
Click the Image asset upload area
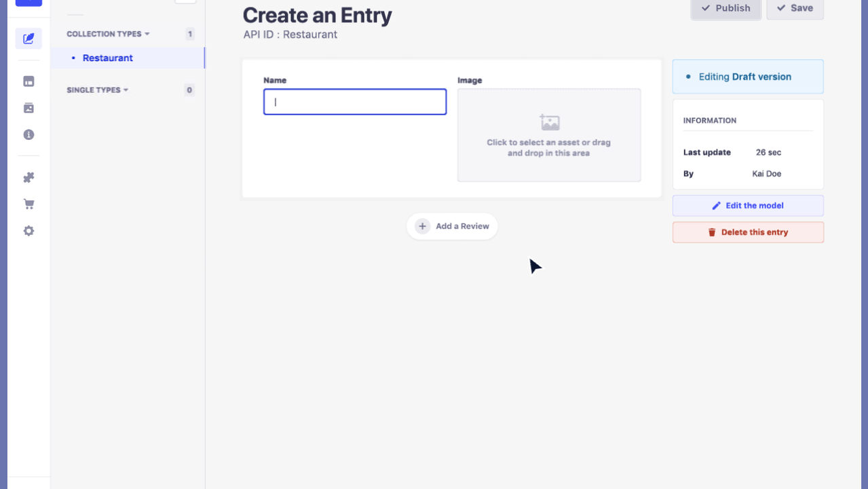pyautogui.click(x=549, y=135)
